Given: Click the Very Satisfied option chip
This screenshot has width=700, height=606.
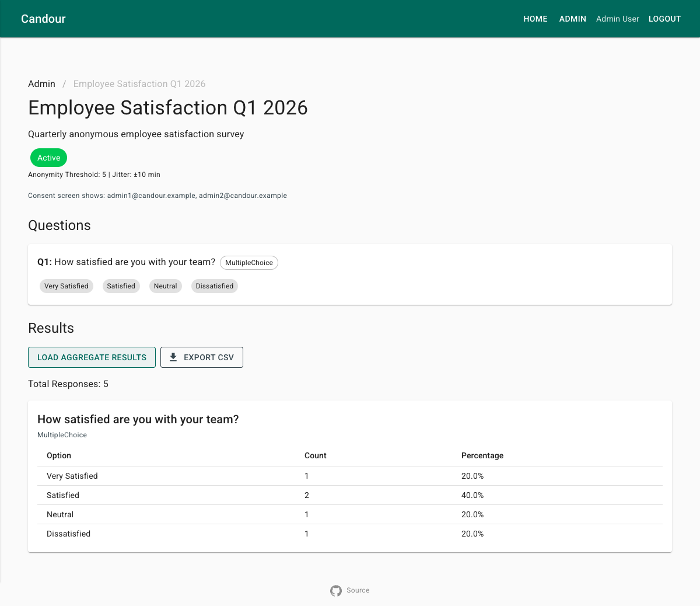Looking at the screenshot, I should 66,286.
